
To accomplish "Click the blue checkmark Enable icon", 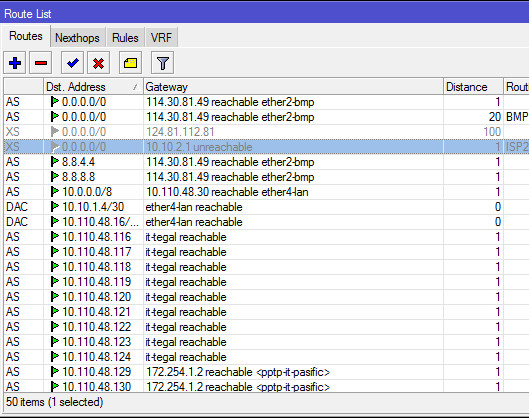I will point(73,63).
